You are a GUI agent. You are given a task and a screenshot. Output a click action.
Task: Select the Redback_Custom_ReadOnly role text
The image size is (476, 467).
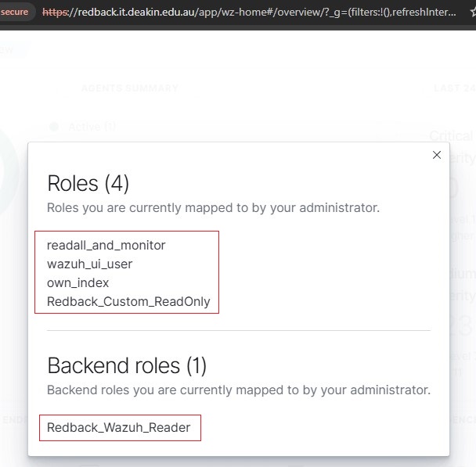coord(128,302)
